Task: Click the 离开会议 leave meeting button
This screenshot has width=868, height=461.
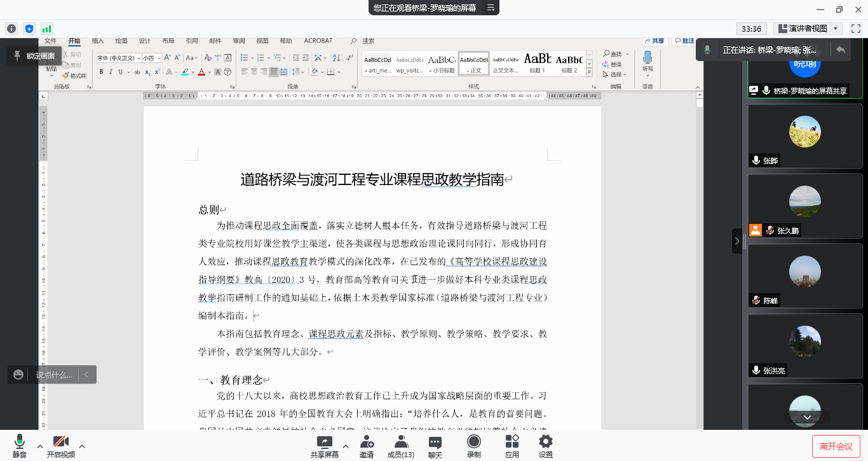Action: (836, 446)
